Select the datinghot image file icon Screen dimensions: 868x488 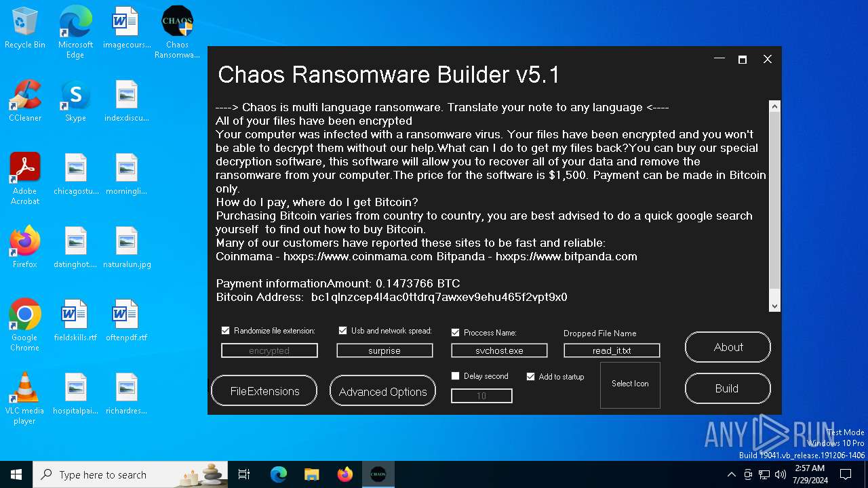point(75,247)
